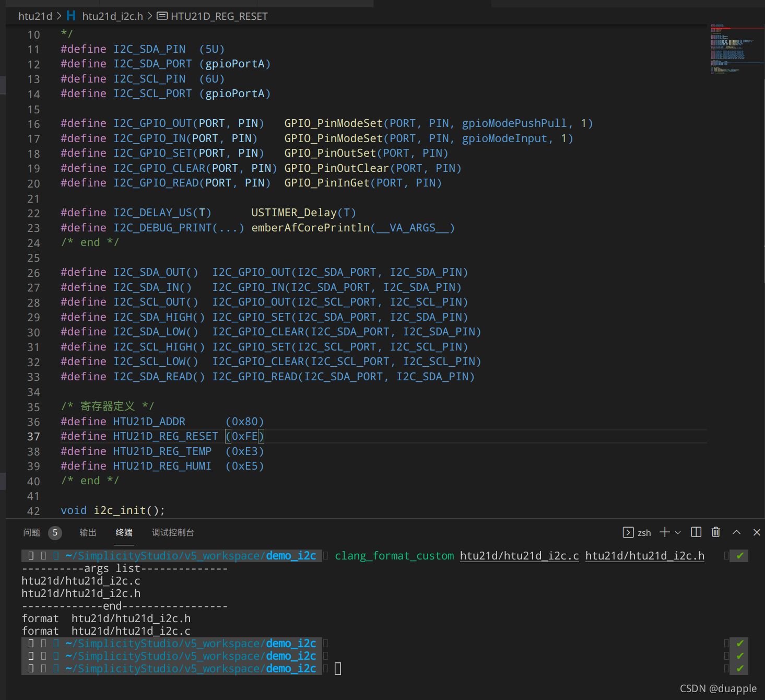Toggle the problems badge showing 5

tap(55, 533)
